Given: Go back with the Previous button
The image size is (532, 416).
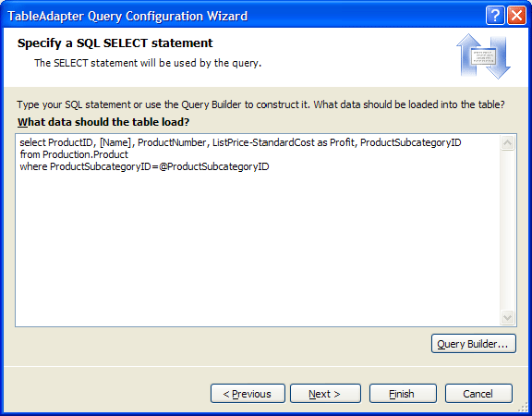Looking at the screenshot, I should [248, 394].
